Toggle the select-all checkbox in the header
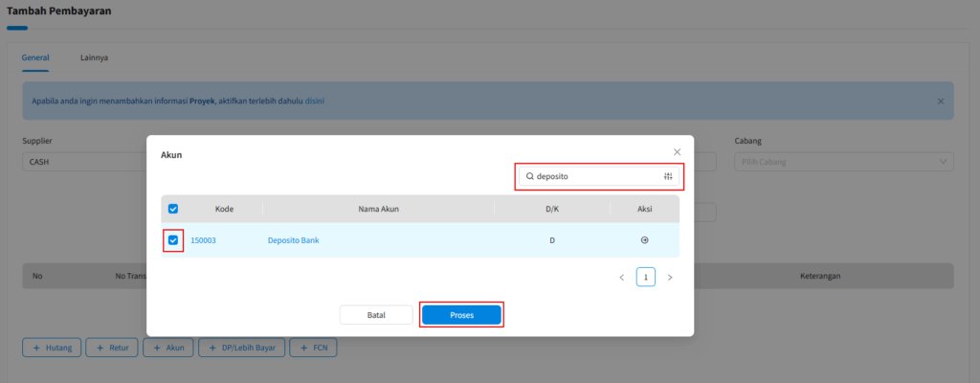This screenshot has width=980, height=383. coord(173,209)
